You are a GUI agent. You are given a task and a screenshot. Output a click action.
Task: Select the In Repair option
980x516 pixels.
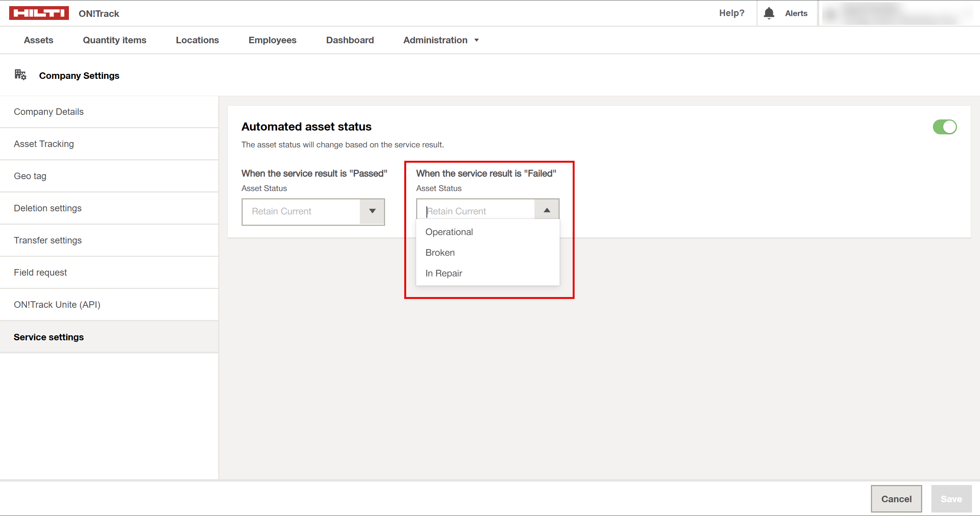pos(444,273)
